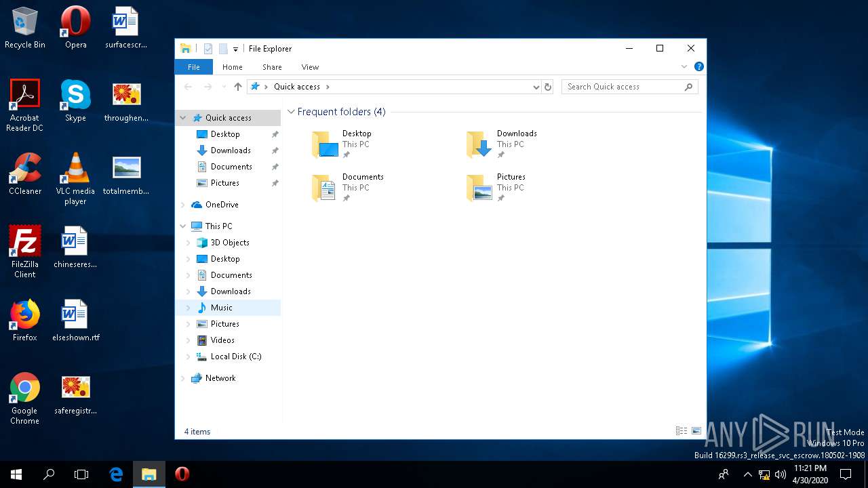Switch to large icons view layout

(x=696, y=431)
